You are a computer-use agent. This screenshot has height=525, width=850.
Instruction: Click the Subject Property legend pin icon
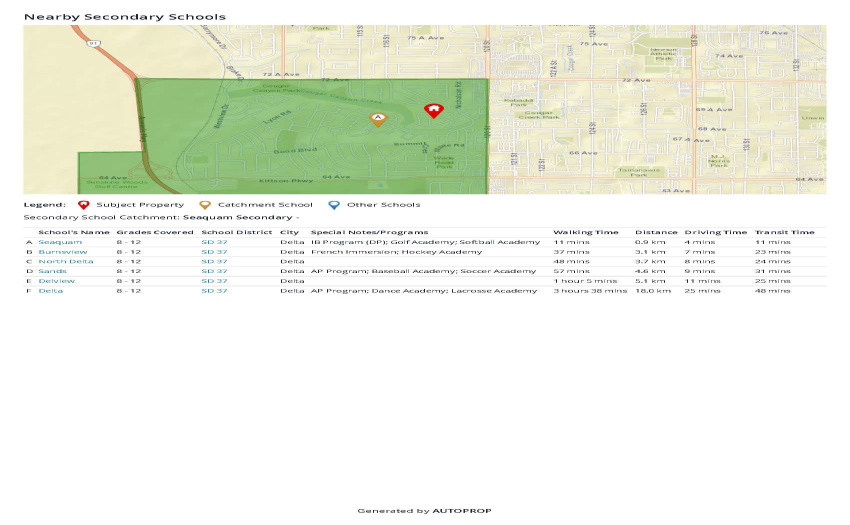coord(83,205)
